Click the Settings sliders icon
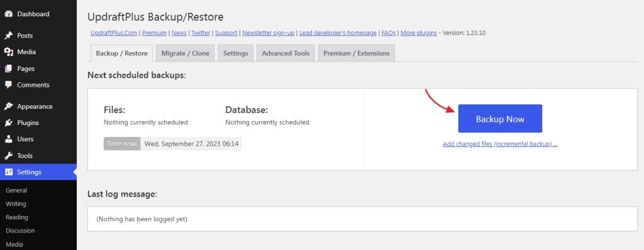The height and width of the screenshot is (250, 644). point(9,172)
